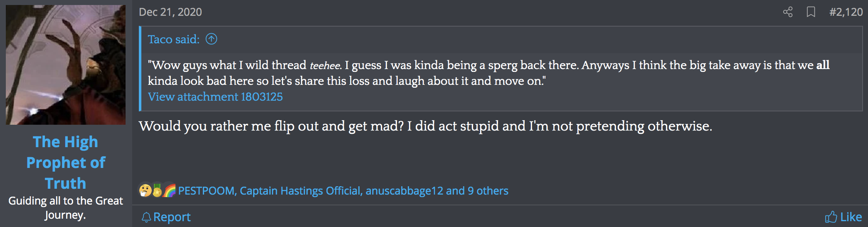Click the rainbow reaction emoji
Screen dimensions: 868x227
tap(169, 190)
